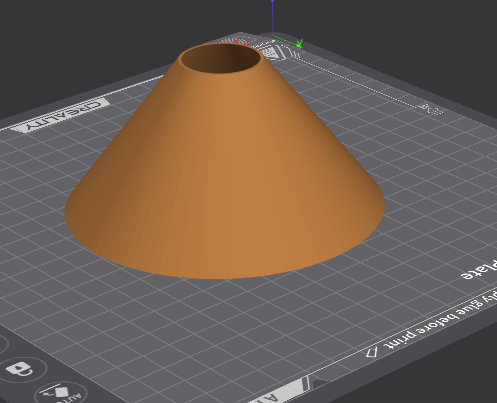Click the plate lock icon
The height and width of the screenshot is (403, 497).
[x=21, y=369]
